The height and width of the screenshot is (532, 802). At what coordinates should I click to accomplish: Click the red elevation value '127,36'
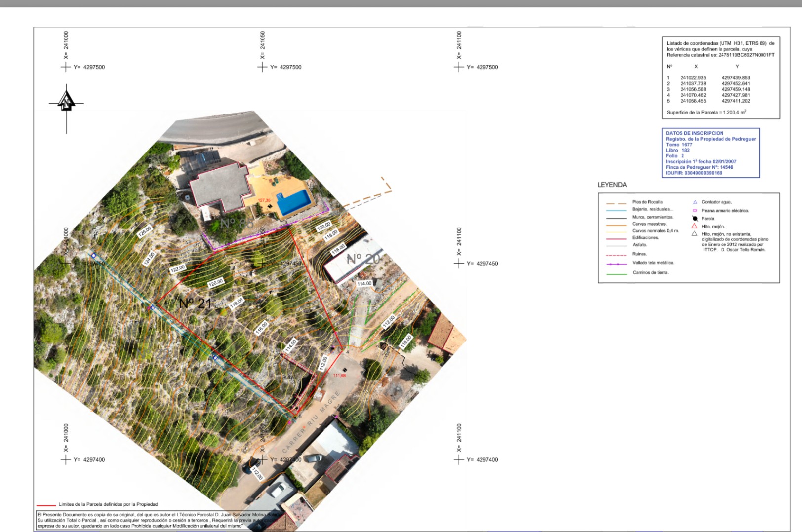[264, 200]
